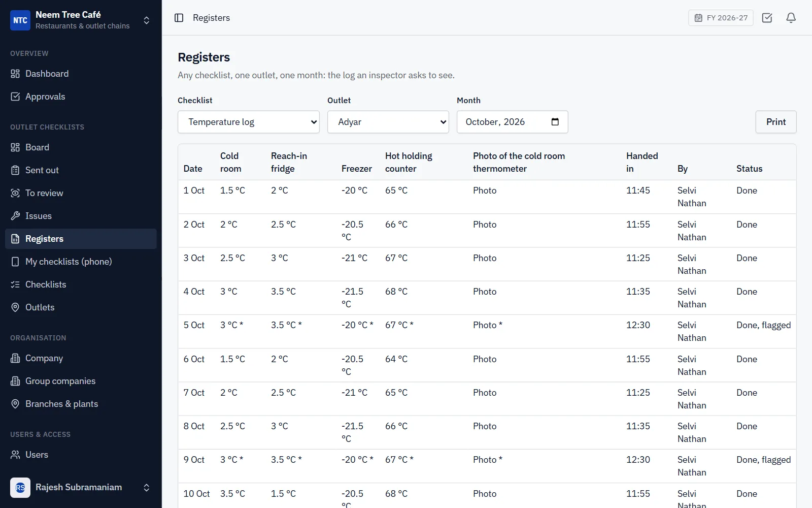Image resolution: width=812 pixels, height=508 pixels.
Task: Open the calendar picker icon in Month field
Action: (x=555, y=122)
